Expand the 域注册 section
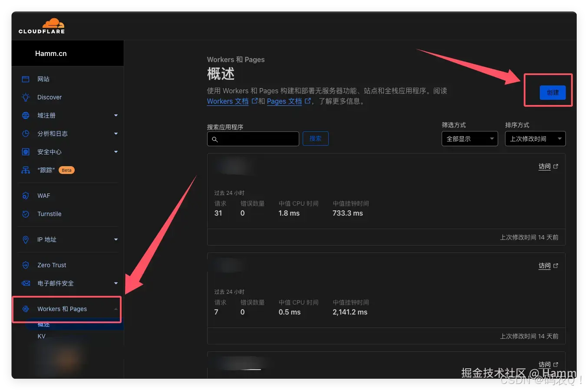The width and height of the screenshot is (588, 390). 116,115
